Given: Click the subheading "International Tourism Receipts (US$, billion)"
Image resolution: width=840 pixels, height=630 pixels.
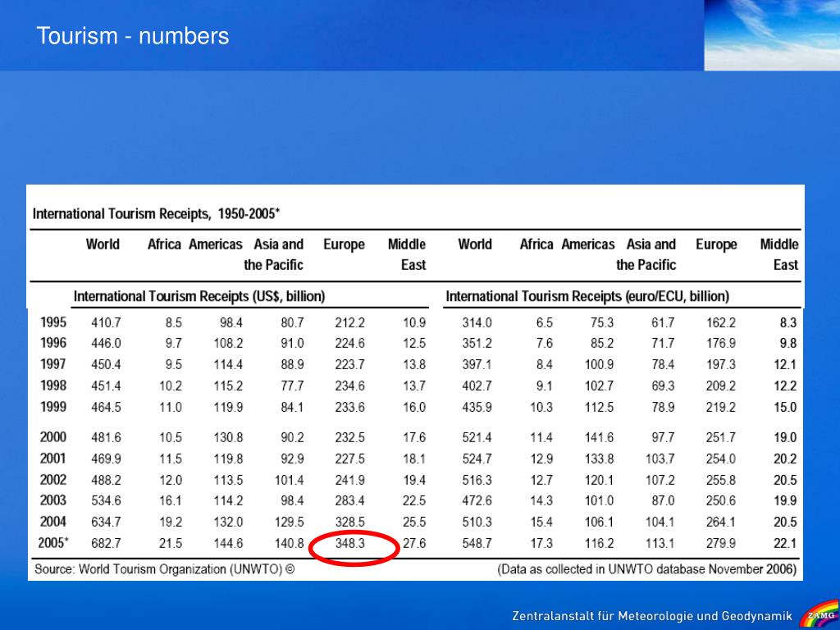Looking at the screenshot, I should pos(199,296).
